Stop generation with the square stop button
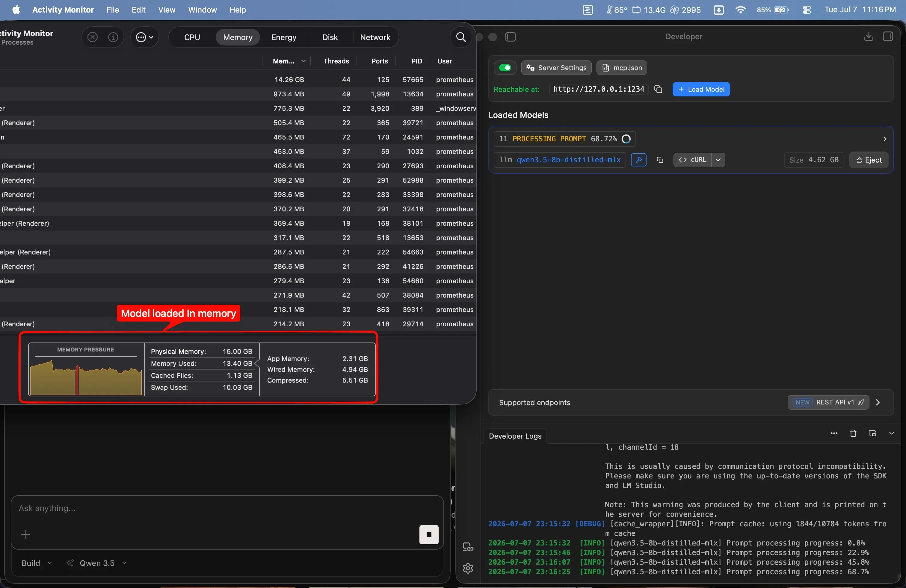This screenshot has width=906, height=588. click(x=429, y=535)
